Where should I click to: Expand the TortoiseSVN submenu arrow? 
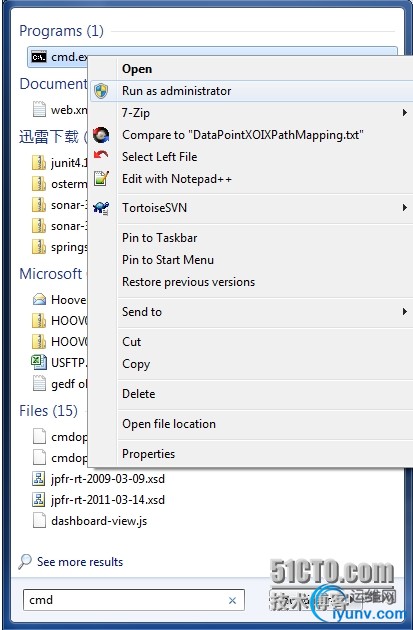(405, 208)
